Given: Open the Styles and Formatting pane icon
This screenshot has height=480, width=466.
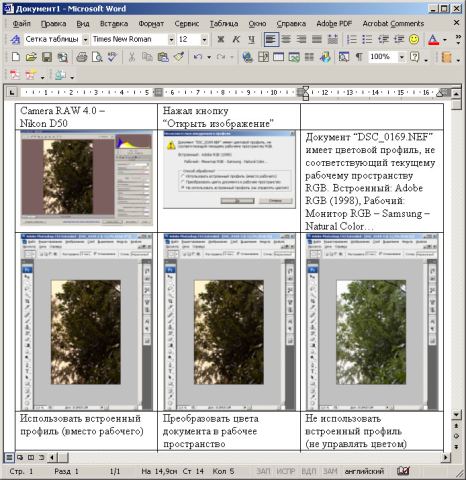Looking at the screenshot, I should click(15, 39).
